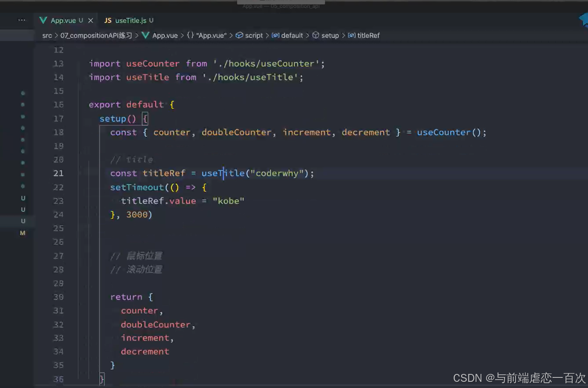Click counter on line 31
This screenshot has width=588, height=388.
(x=140, y=311)
